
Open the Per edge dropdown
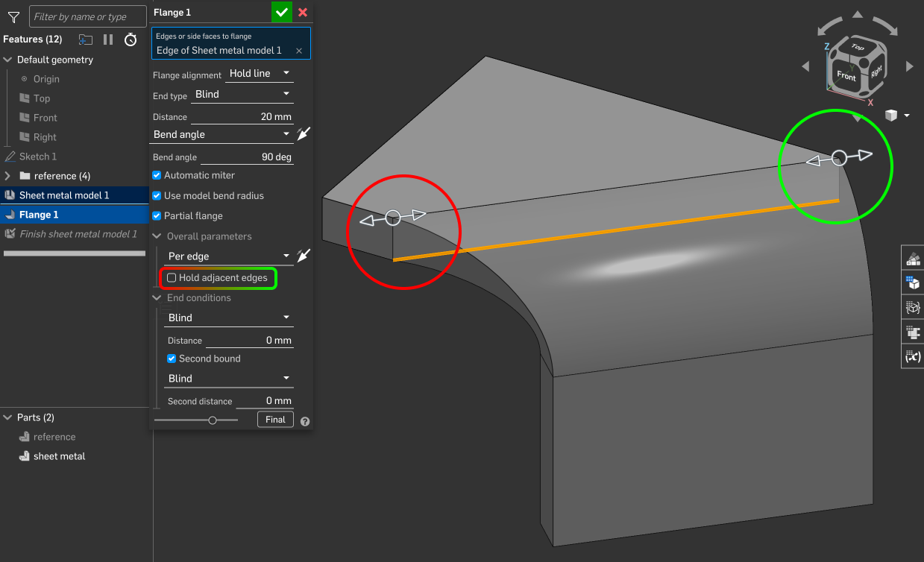[x=228, y=256]
